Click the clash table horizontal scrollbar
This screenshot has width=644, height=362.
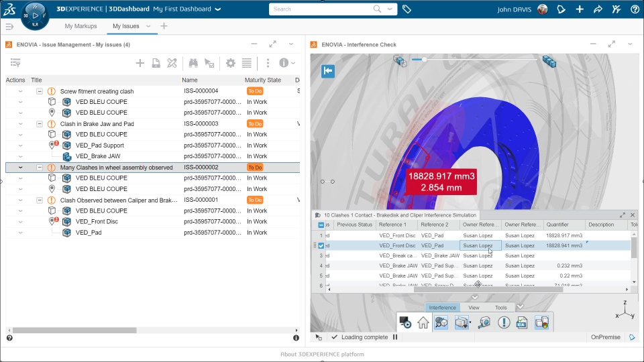point(488,290)
